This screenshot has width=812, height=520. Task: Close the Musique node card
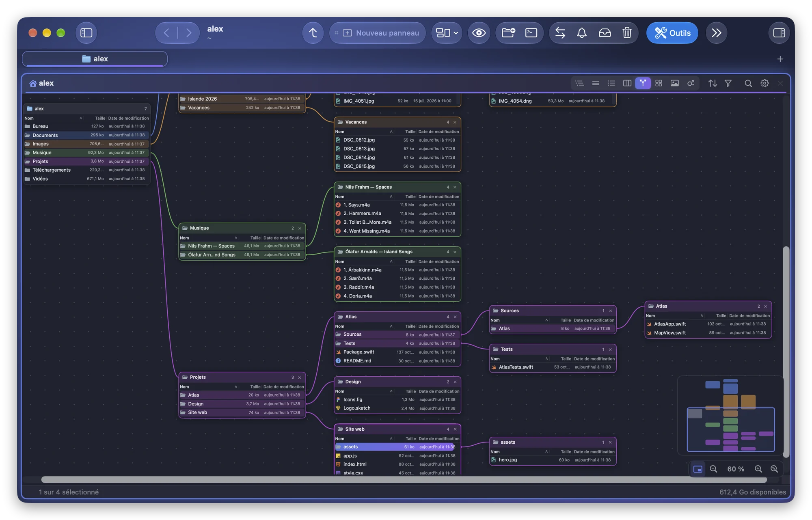pos(300,228)
